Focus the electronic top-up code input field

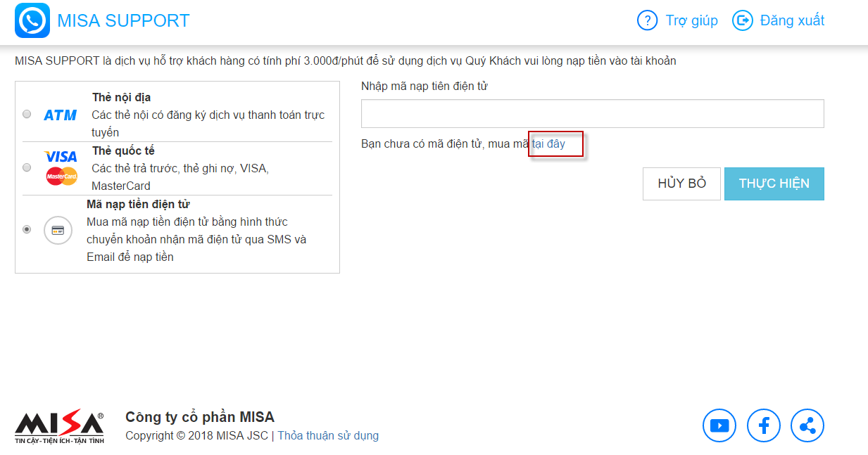pos(593,114)
